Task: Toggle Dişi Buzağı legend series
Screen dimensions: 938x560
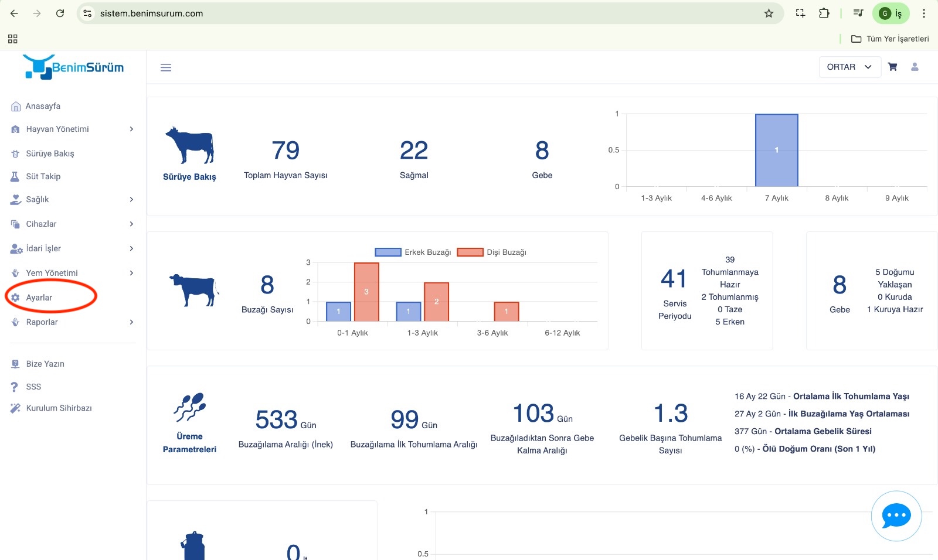Action: pos(492,252)
